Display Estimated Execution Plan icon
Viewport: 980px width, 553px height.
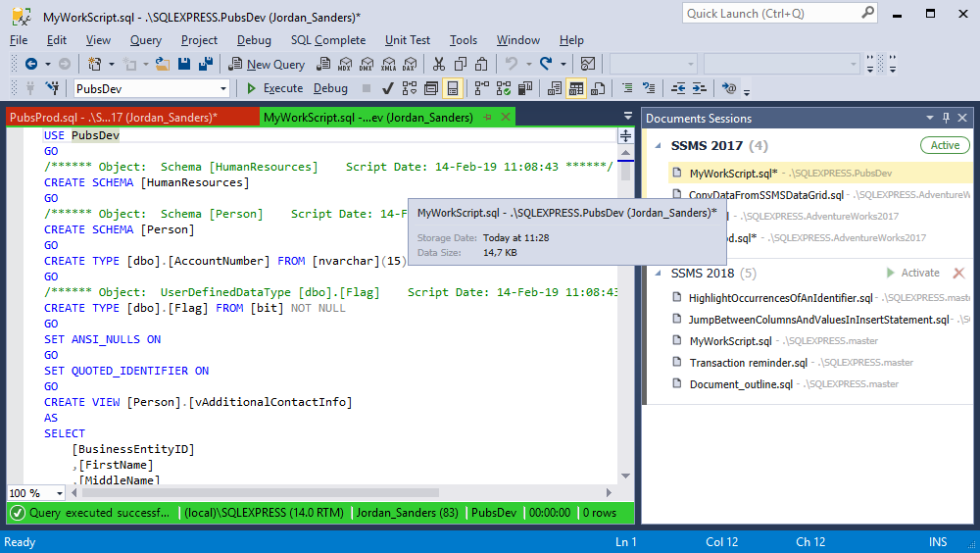410,89
